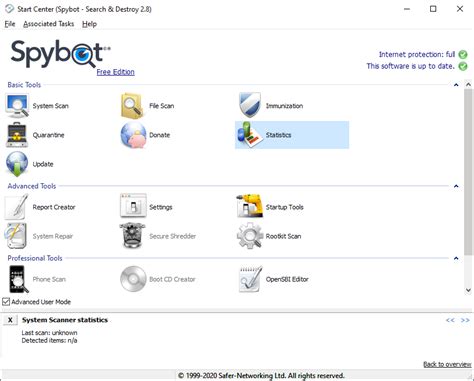
Task: Click the System Repair icon
Action: pos(16,236)
